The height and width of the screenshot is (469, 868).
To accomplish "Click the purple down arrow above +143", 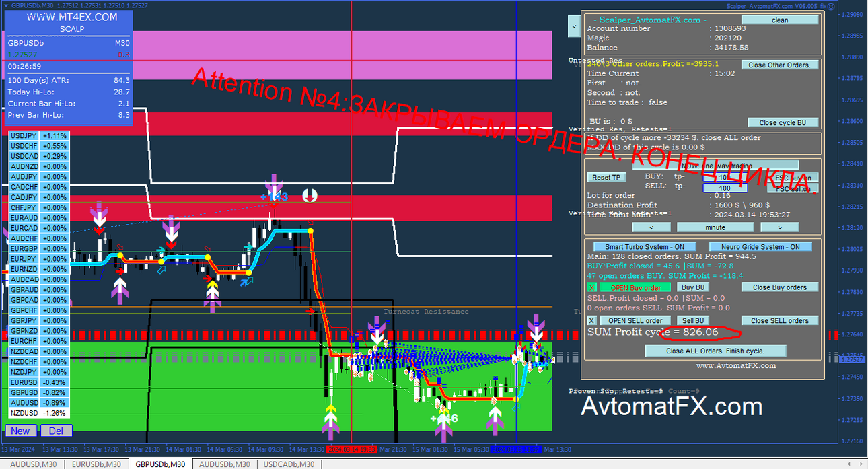I will pyautogui.click(x=273, y=184).
